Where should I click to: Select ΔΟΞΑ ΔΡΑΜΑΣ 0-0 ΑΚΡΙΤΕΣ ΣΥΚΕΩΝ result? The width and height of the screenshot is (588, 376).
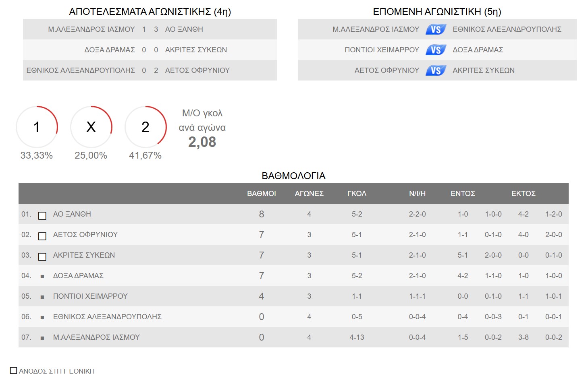click(x=150, y=50)
